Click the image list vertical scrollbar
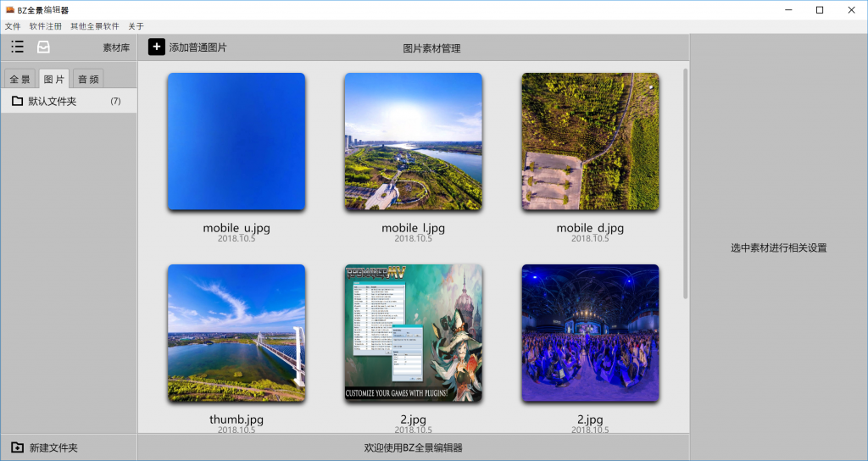Image resolution: width=868 pixels, height=461 pixels. point(685,182)
